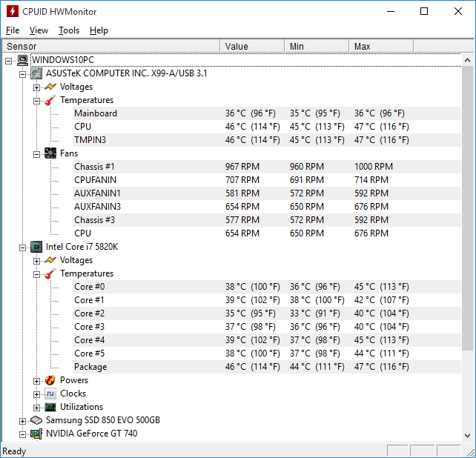Open the View menu
This screenshot has width=476, height=458.
click(x=39, y=30)
